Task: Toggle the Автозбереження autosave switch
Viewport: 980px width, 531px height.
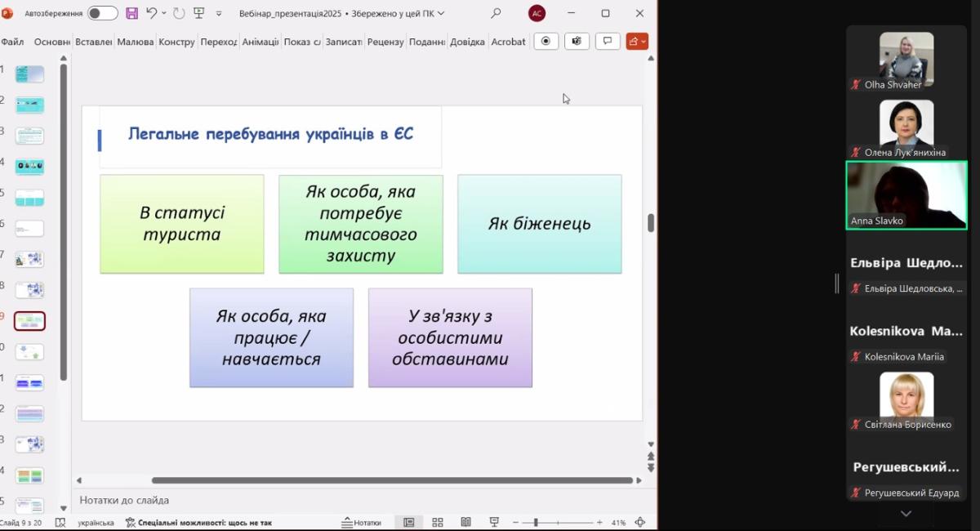Action: pyautogui.click(x=103, y=13)
